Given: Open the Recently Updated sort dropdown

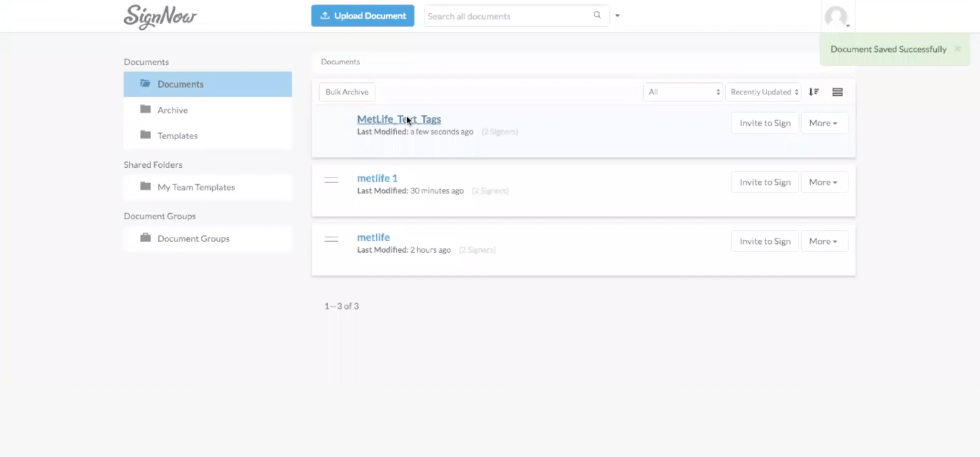Looking at the screenshot, I should pyautogui.click(x=764, y=92).
